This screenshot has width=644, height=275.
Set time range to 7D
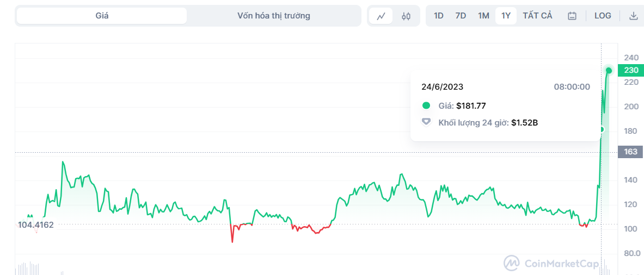[461, 16]
